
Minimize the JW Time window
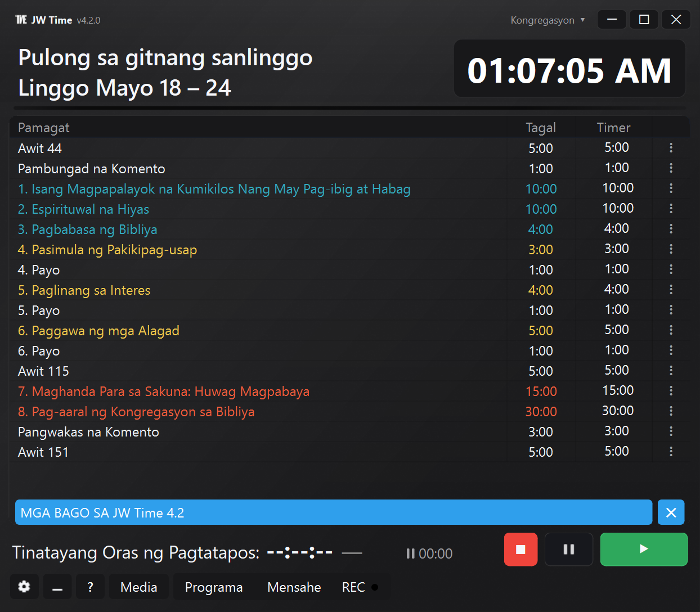tap(612, 20)
